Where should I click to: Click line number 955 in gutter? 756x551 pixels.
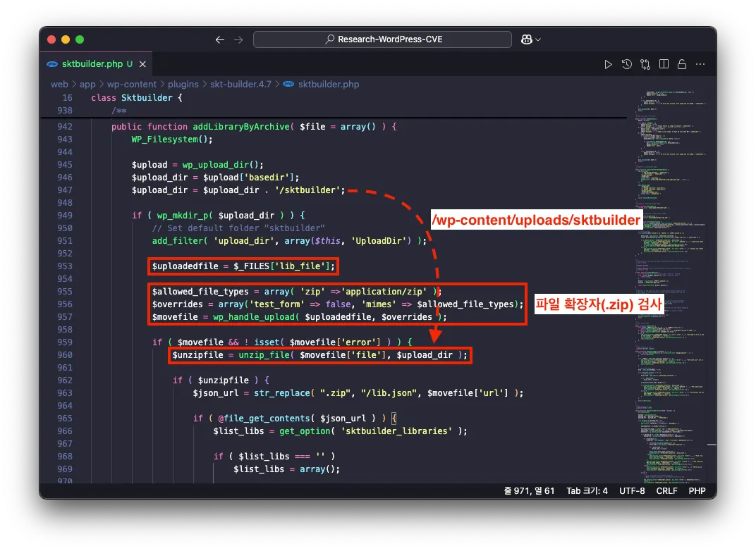[65, 292]
